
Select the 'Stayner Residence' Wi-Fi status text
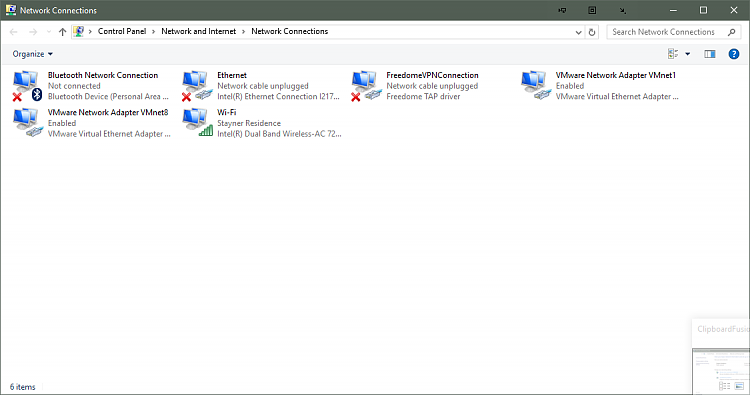tap(249, 123)
